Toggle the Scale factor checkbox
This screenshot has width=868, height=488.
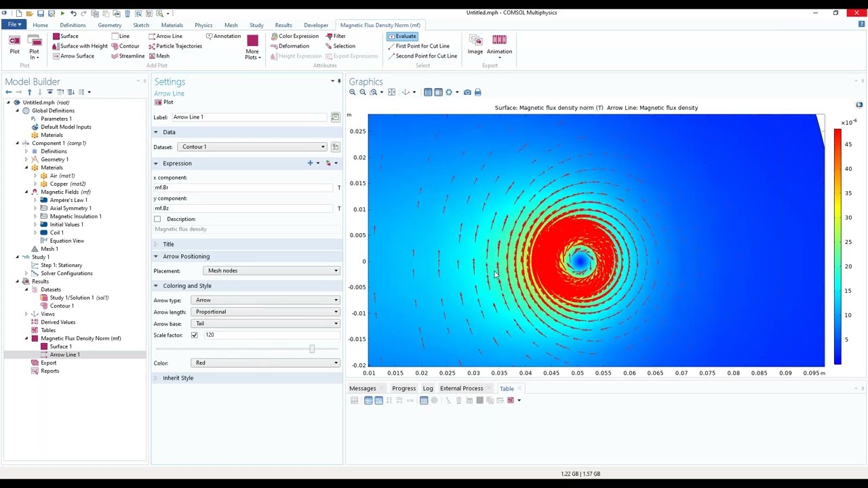pyautogui.click(x=195, y=335)
